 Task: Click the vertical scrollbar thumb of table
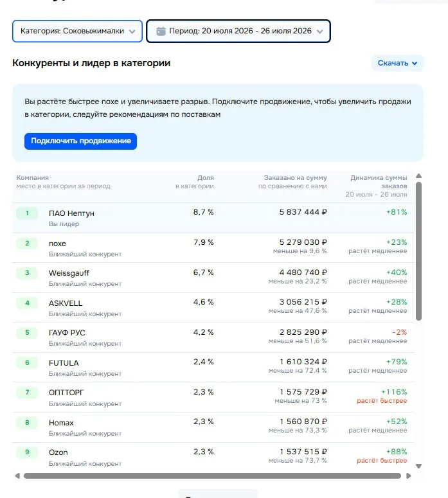click(419, 251)
